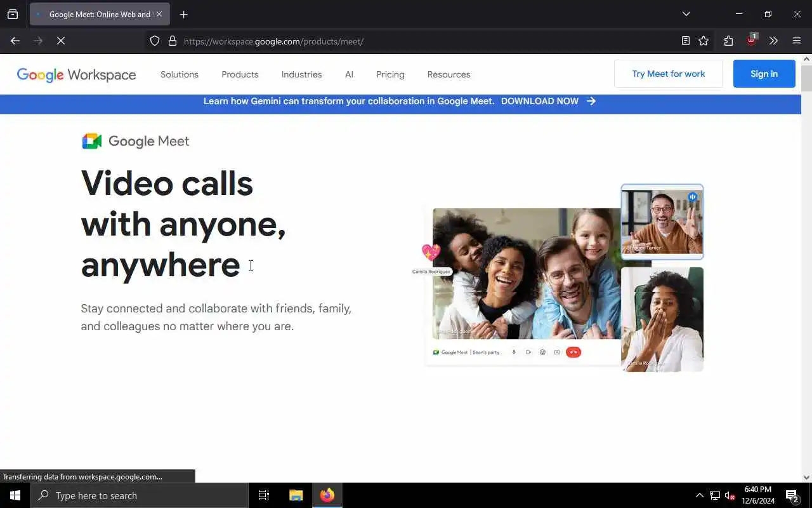Image resolution: width=812 pixels, height=508 pixels.
Task: Open File Explorer from taskbar
Action: [x=296, y=495]
